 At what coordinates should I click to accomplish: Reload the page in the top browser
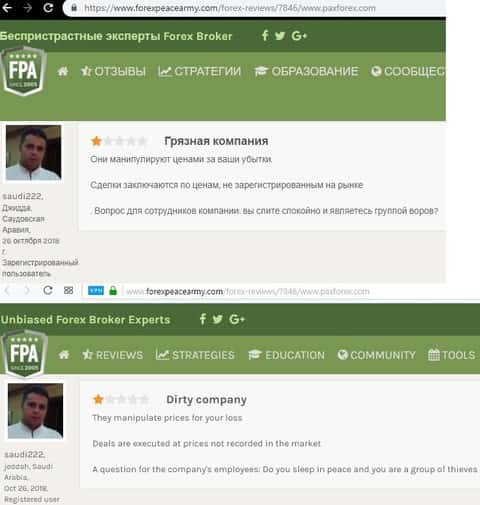pos(48,7)
